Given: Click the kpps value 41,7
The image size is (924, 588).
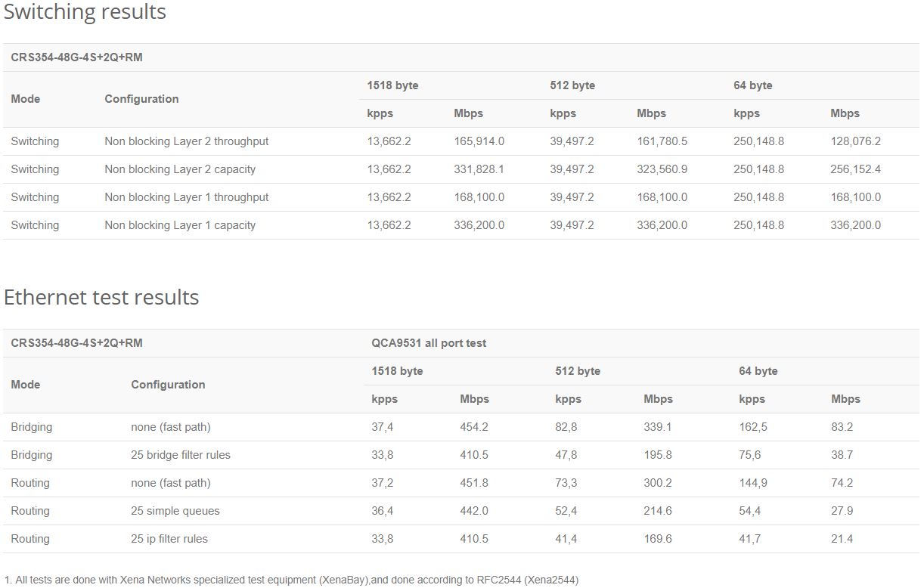Looking at the screenshot, I should (x=750, y=539).
